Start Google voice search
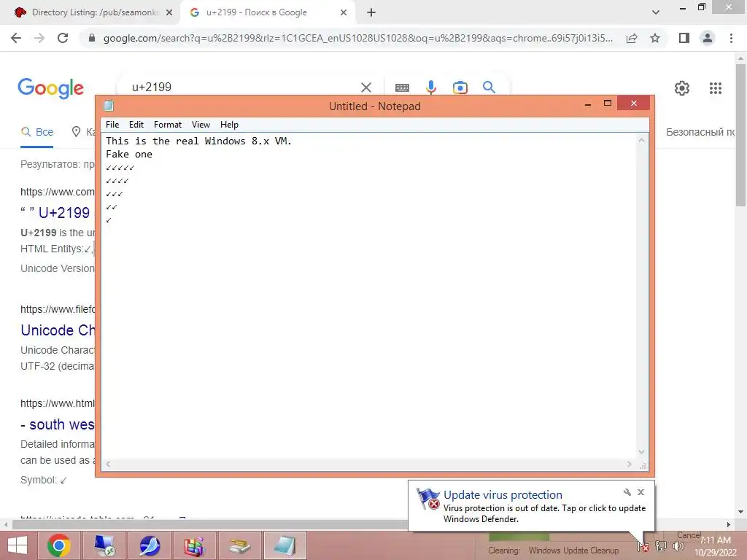 (431, 87)
